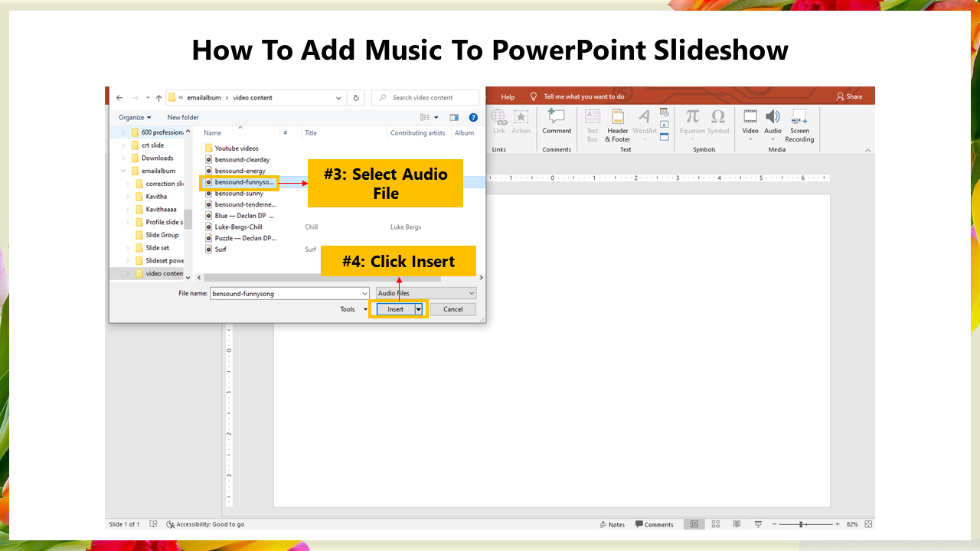Click the Search video content box
Image resolution: width=980 pixels, height=551 pixels.
point(425,98)
